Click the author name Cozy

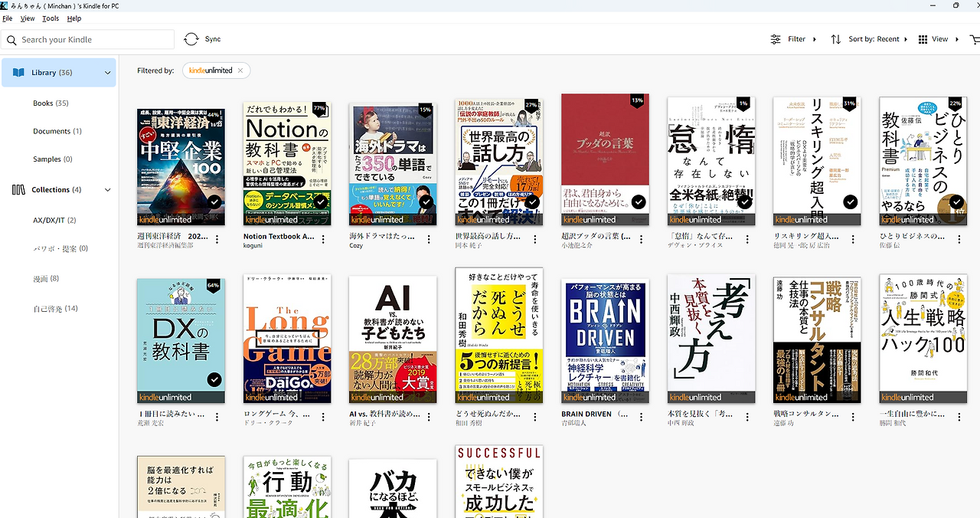tap(356, 246)
